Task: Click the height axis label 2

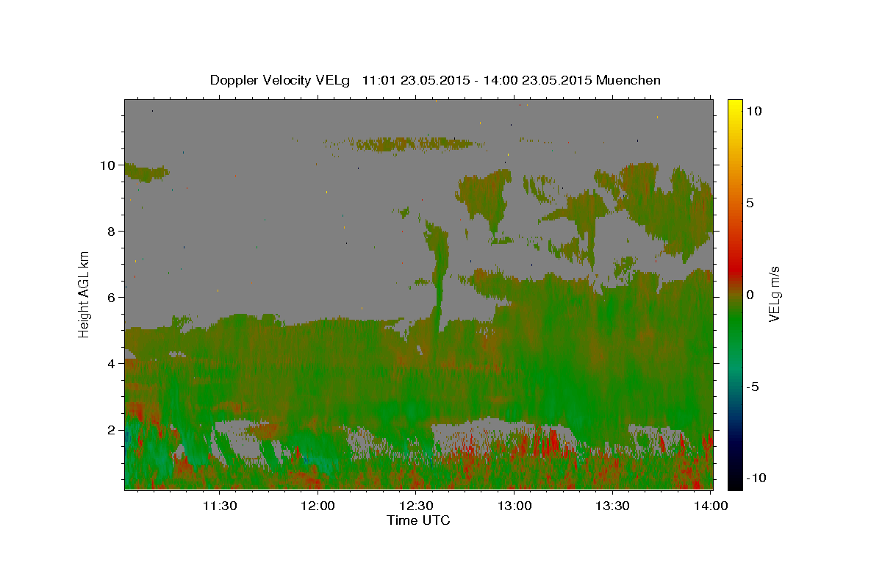Action: [x=112, y=430]
